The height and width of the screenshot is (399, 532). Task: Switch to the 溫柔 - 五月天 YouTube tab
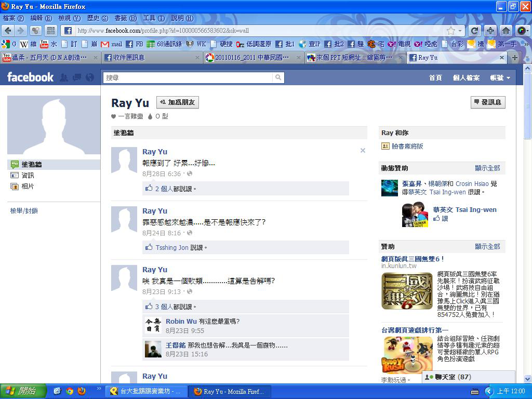pos(50,58)
